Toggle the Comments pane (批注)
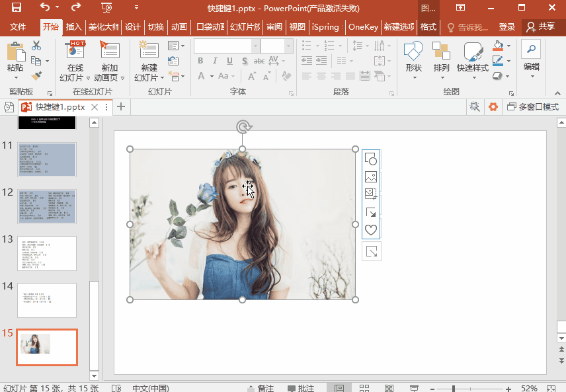566x392 pixels. click(301, 388)
